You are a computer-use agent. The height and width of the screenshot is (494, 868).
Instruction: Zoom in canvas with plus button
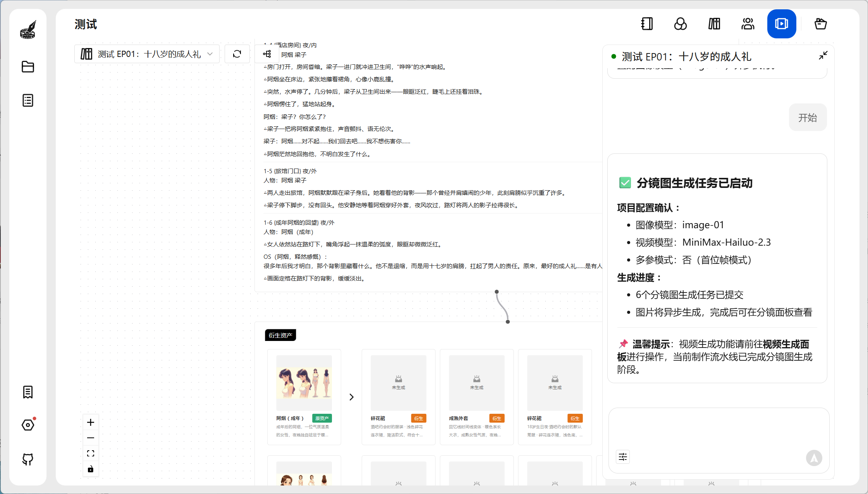(91, 422)
